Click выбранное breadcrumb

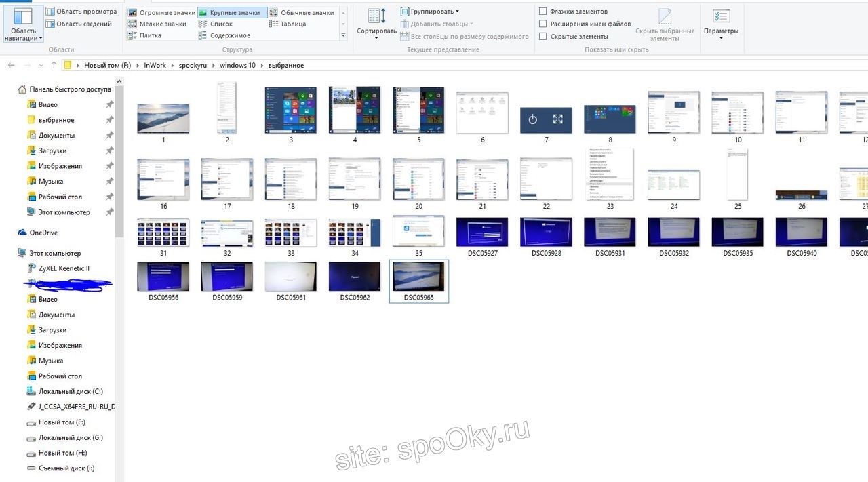285,66
